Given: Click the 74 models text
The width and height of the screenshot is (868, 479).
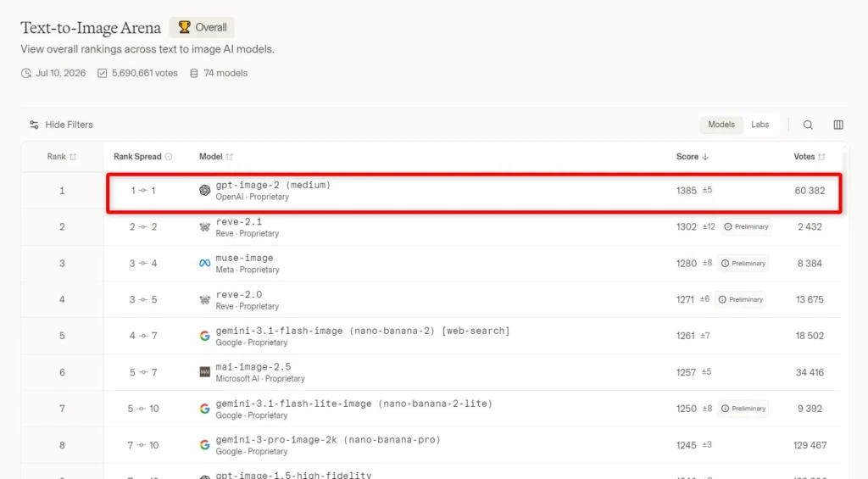Looking at the screenshot, I should 225,73.
